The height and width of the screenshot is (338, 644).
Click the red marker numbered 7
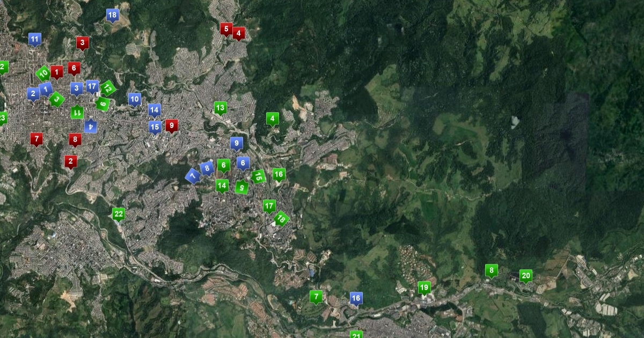(36, 139)
